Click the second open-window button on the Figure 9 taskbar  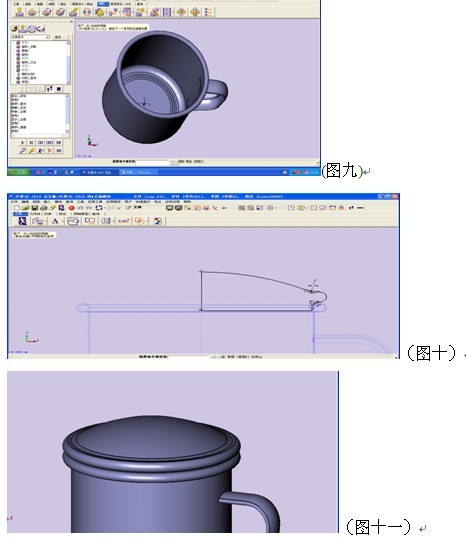click(138, 172)
